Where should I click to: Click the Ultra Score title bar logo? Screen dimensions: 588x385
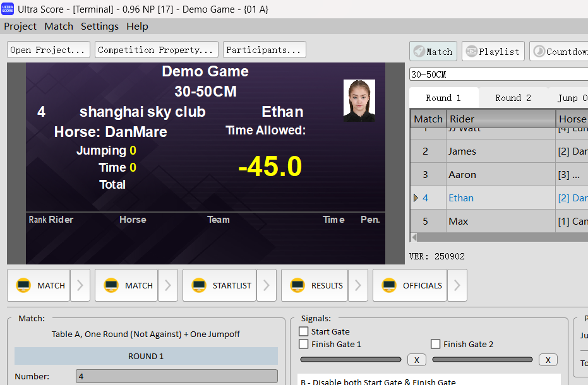click(x=8, y=9)
